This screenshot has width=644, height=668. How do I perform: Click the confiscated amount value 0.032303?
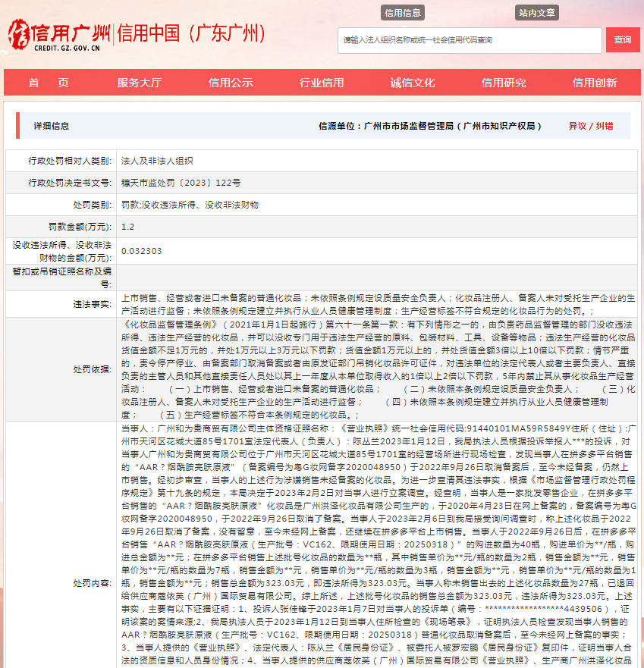pyautogui.click(x=142, y=251)
